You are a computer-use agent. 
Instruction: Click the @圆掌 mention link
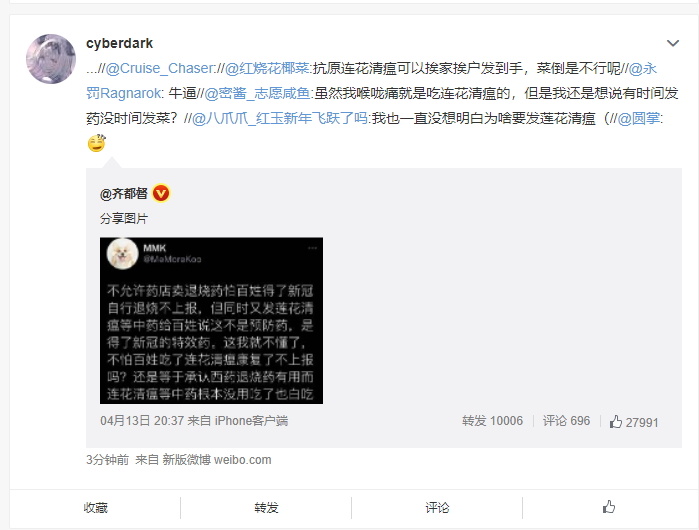click(638, 118)
